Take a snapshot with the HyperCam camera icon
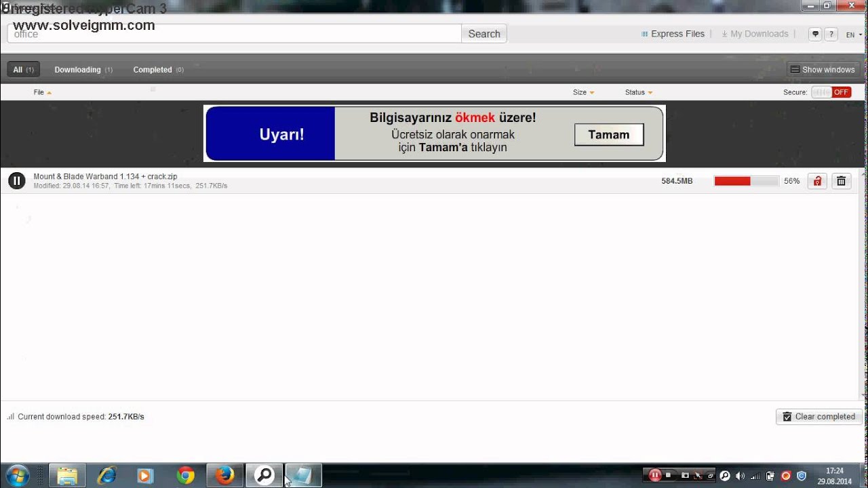 point(685,476)
